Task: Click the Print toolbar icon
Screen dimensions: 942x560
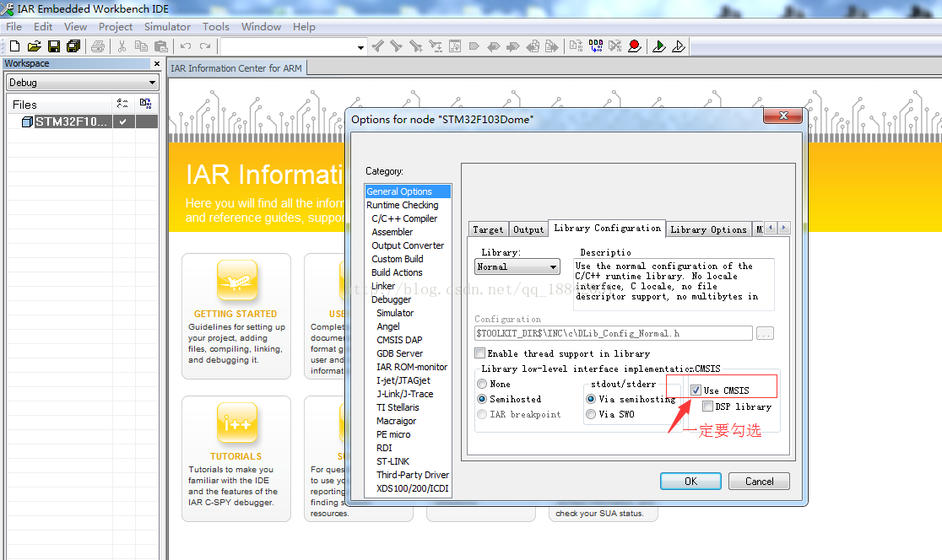Action: pyautogui.click(x=98, y=46)
